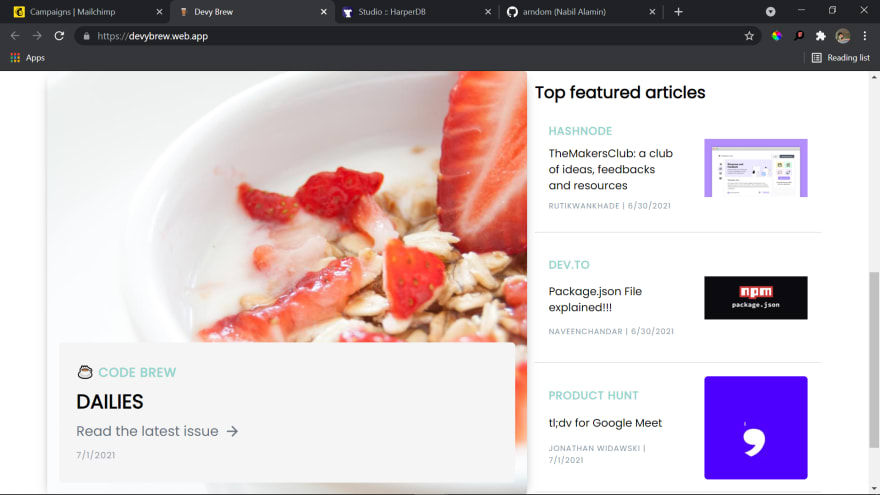Open TheMakersClub purple thumbnail

pyautogui.click(x=755, y=168)
